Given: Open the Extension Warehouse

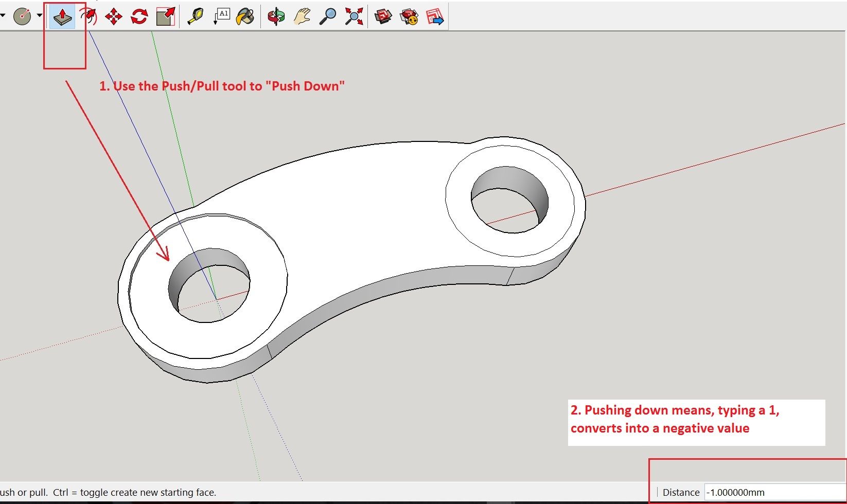Looking at the screenshot, I should tap(408, 16).
